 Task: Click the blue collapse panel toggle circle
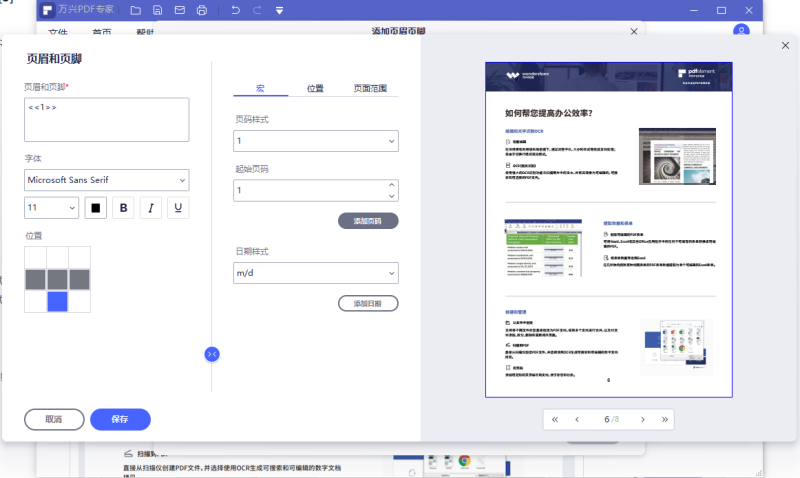tap(212, 354)
